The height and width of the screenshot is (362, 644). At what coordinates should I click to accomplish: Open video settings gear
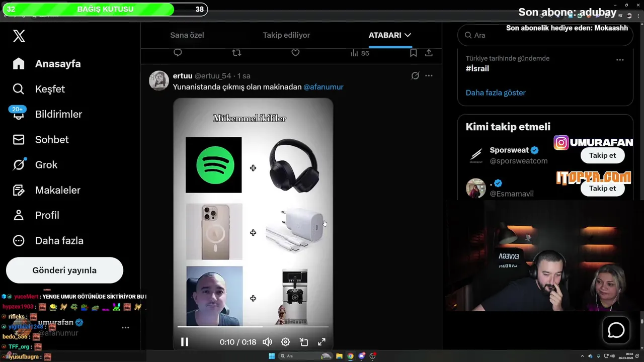[285, 342]
